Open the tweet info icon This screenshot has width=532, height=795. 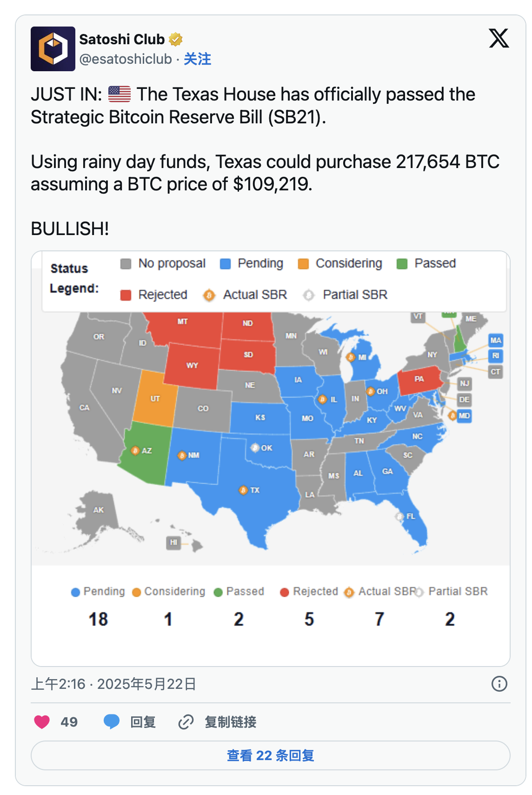499,684
